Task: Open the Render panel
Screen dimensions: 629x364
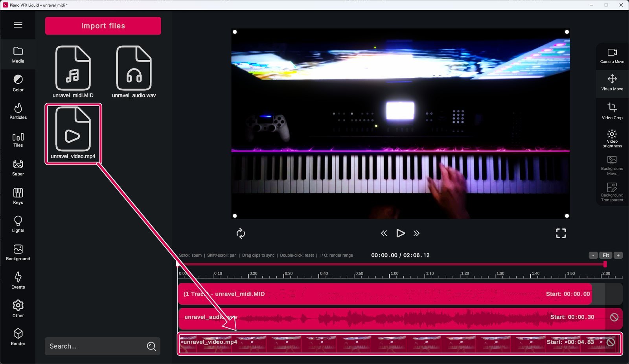Action: 18,337
